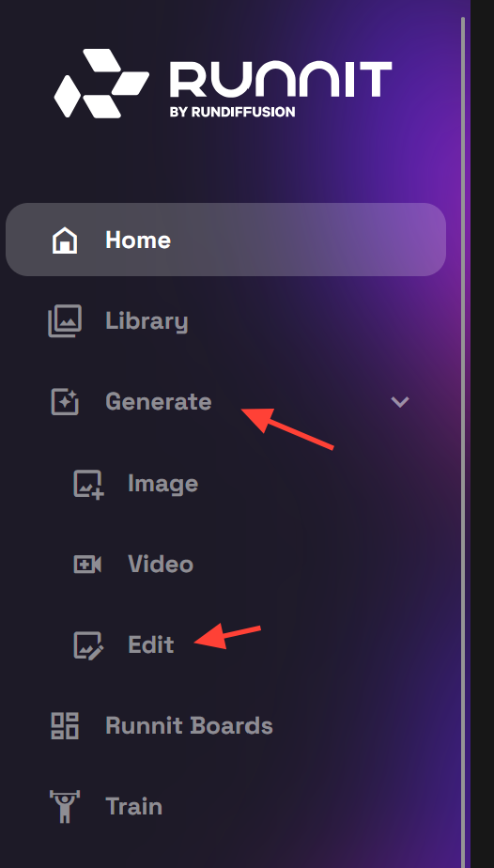This screenshot has height=868, width=494.
Task: Click the Video camera icon
Action: click(87, 565)
